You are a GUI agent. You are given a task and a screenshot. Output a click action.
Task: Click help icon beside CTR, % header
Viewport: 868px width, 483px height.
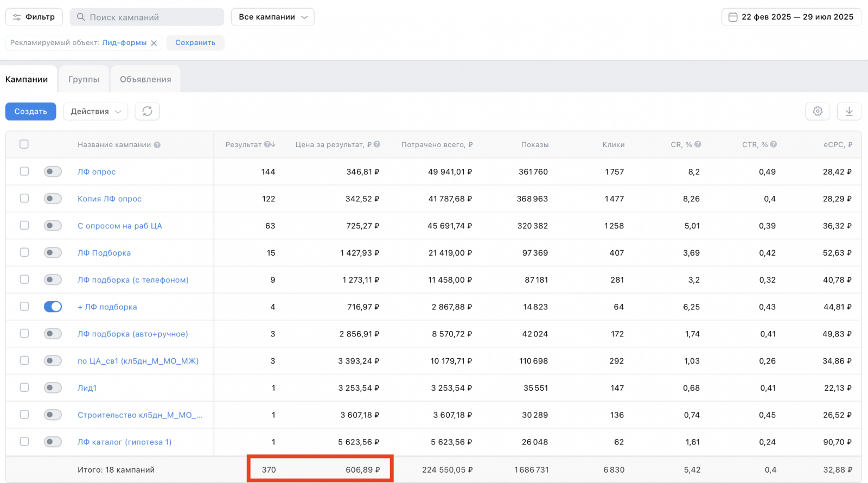point(774,144)
